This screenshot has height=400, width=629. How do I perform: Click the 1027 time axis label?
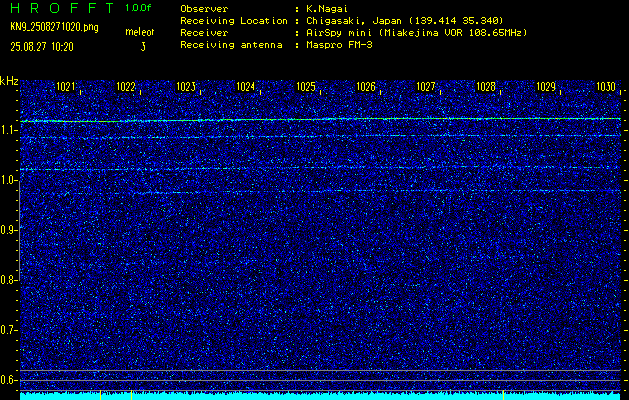tap(426, 86)
